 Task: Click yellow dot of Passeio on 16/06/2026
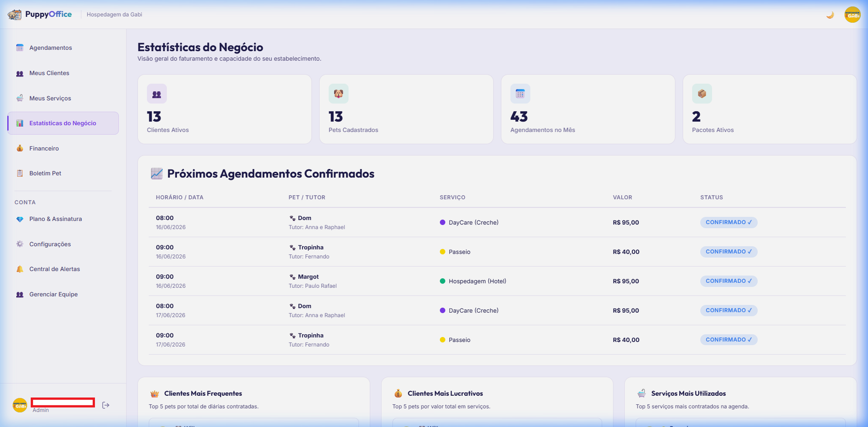pos(443,251)
